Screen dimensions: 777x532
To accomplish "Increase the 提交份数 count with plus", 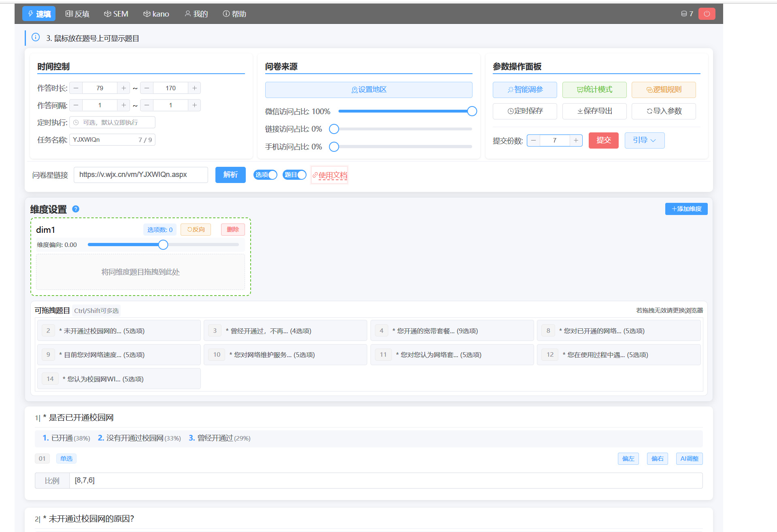I will coord(576,140).
